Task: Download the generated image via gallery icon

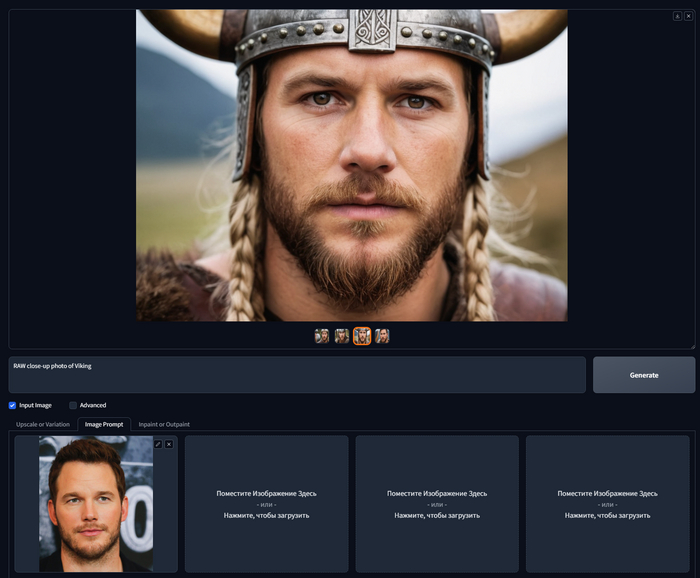Action: pos(677,16)
